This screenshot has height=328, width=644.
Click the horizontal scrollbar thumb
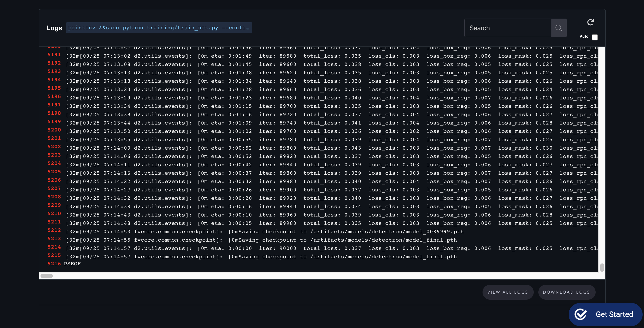pos(47,276)
